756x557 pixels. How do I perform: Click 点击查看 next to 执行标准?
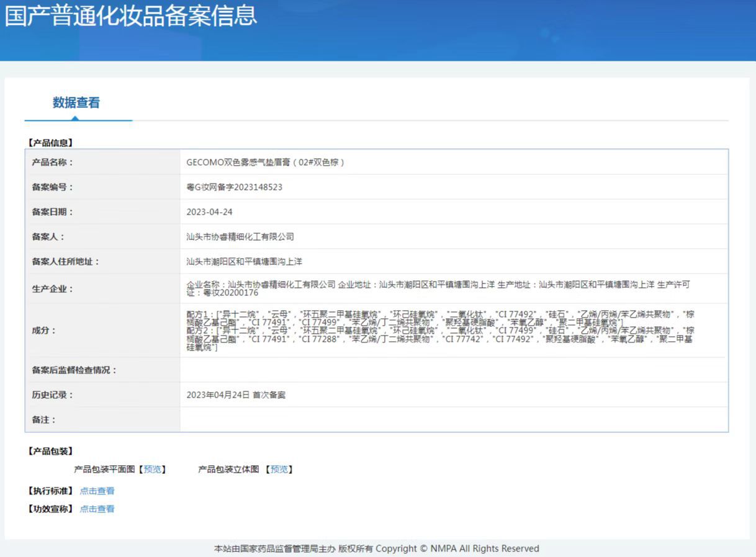click(x=97, y=491)
